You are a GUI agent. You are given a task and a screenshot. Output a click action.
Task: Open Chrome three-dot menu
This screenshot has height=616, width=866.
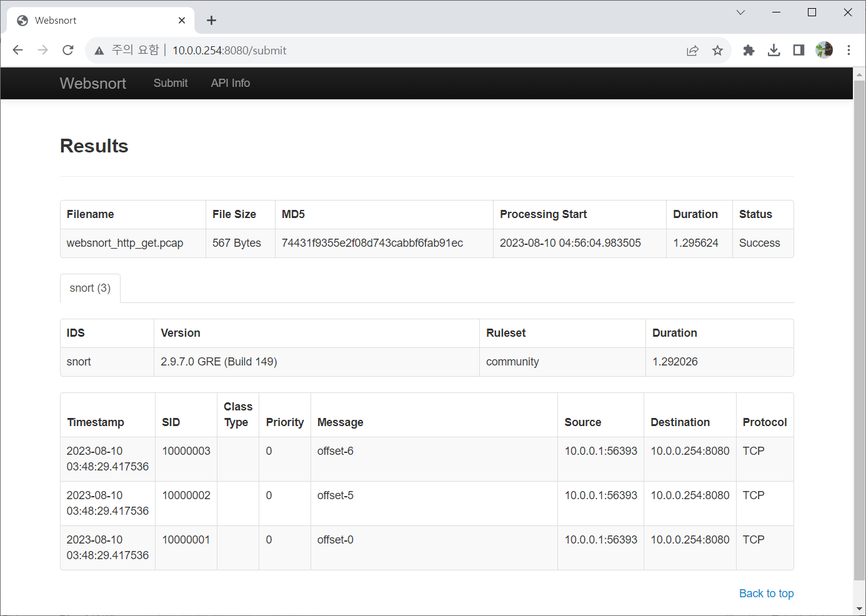849,50
